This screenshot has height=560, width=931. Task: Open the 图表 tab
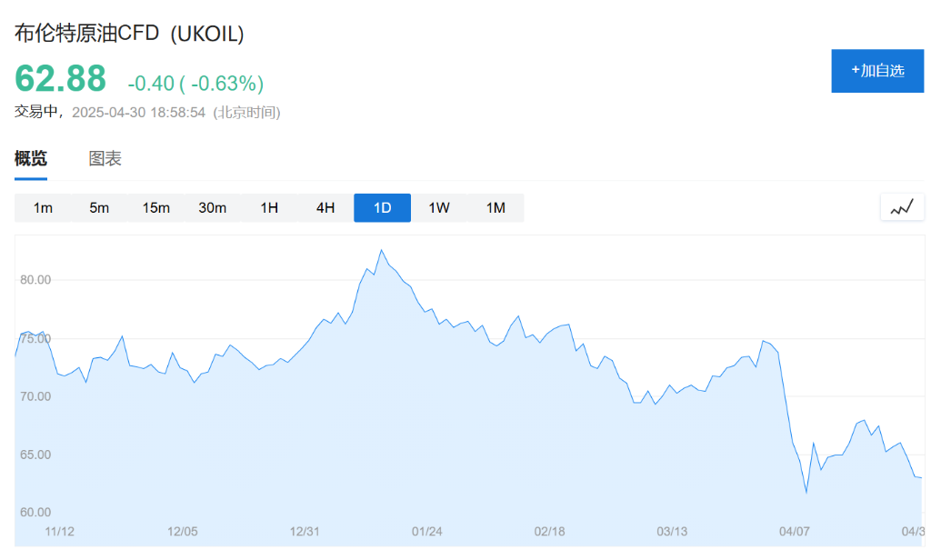[105, 158]
